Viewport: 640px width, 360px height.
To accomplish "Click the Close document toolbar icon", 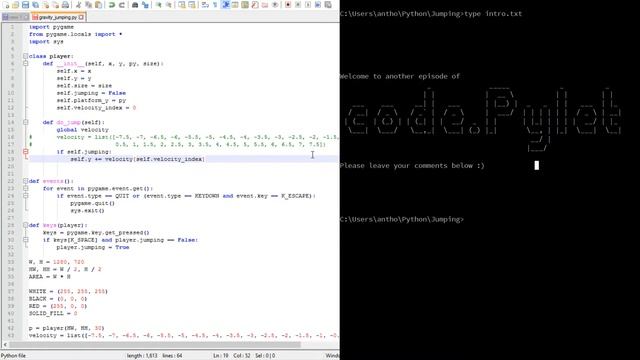I will pos(45,5).
